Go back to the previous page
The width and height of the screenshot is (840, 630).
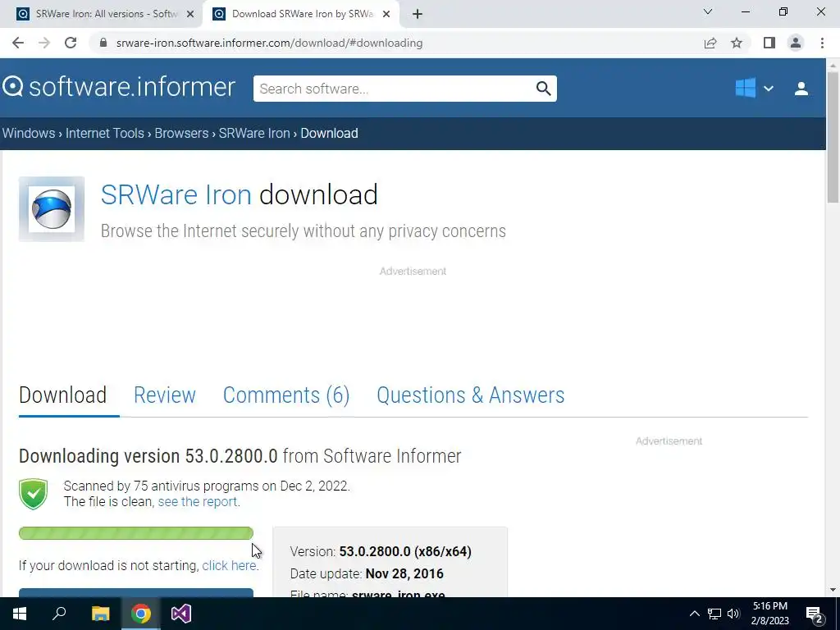[18, 43]
